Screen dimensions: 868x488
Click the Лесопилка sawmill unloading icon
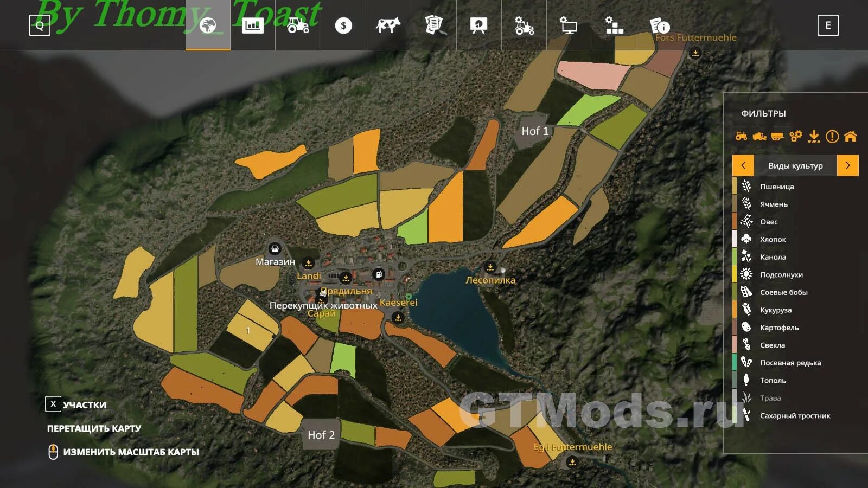[490, 267]
